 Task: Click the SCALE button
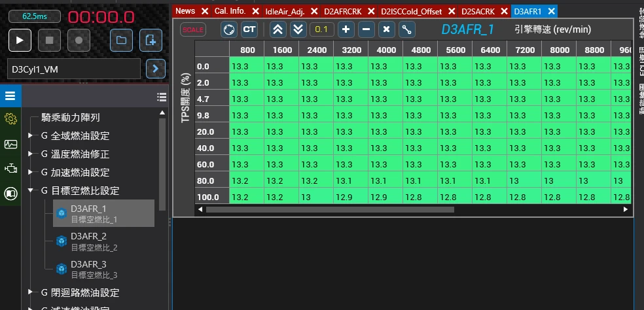point(193,29)
